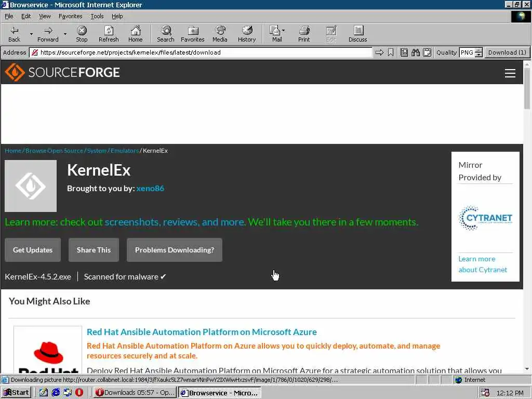Screen dimensions: 532x399
Task: Click the bookmark ribbon icon
Action: pyautogui.click(x=391, y=52)
